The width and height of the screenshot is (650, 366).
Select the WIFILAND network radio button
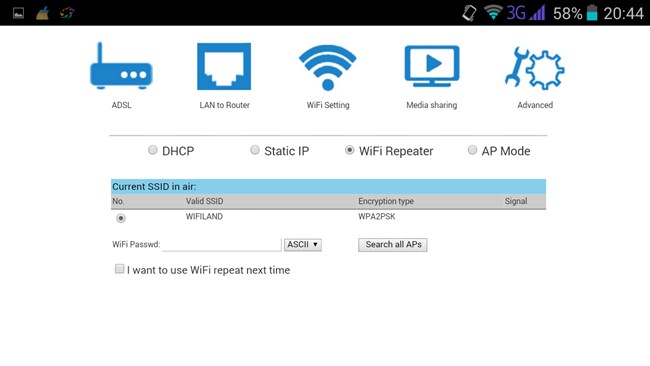(121, 218)
